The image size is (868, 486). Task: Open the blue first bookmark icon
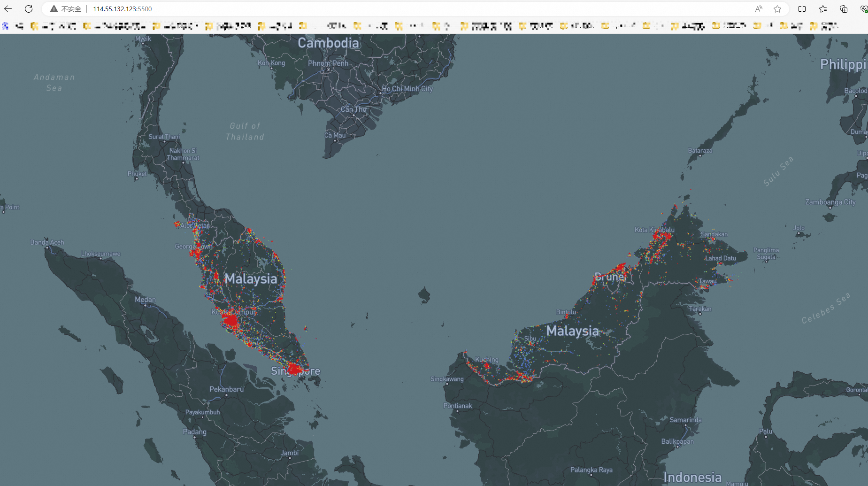pos(6,26)
